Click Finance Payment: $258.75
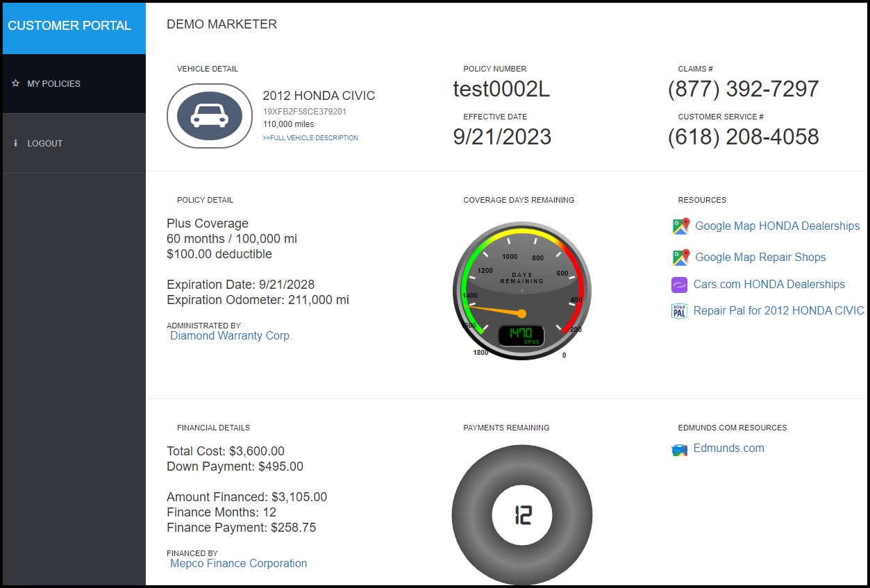The height and width of the screenshot is (588, 870). (x=241, y=528)
